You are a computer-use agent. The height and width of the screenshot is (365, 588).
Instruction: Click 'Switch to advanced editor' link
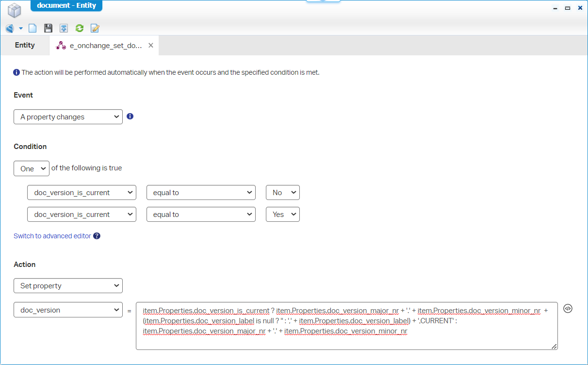click(x=52, y=236)
